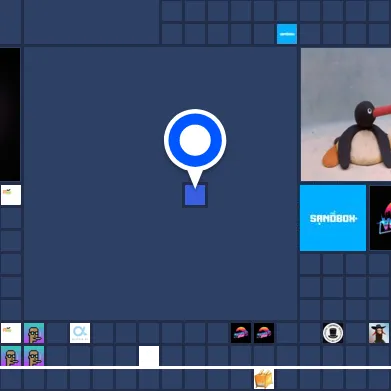Open the large SANDBOX logo estate
391x391 pixels.
333,218
